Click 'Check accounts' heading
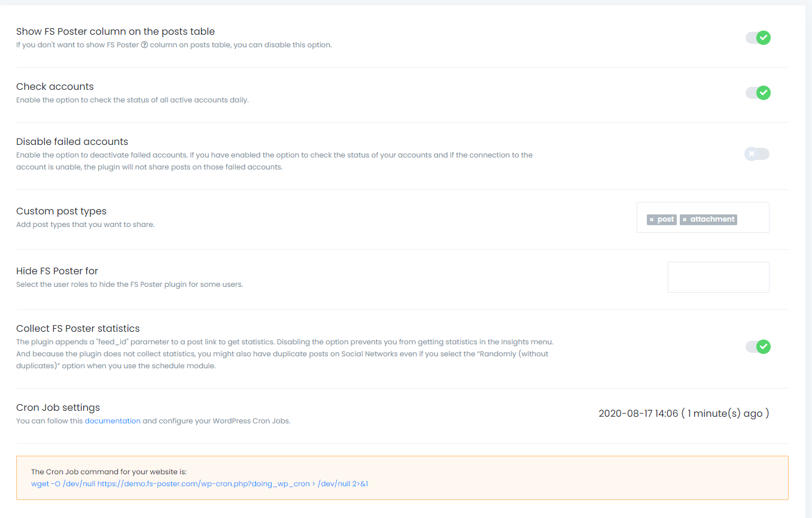The height and width of the screenshot is (518, 812). click(x=55, y=86)
